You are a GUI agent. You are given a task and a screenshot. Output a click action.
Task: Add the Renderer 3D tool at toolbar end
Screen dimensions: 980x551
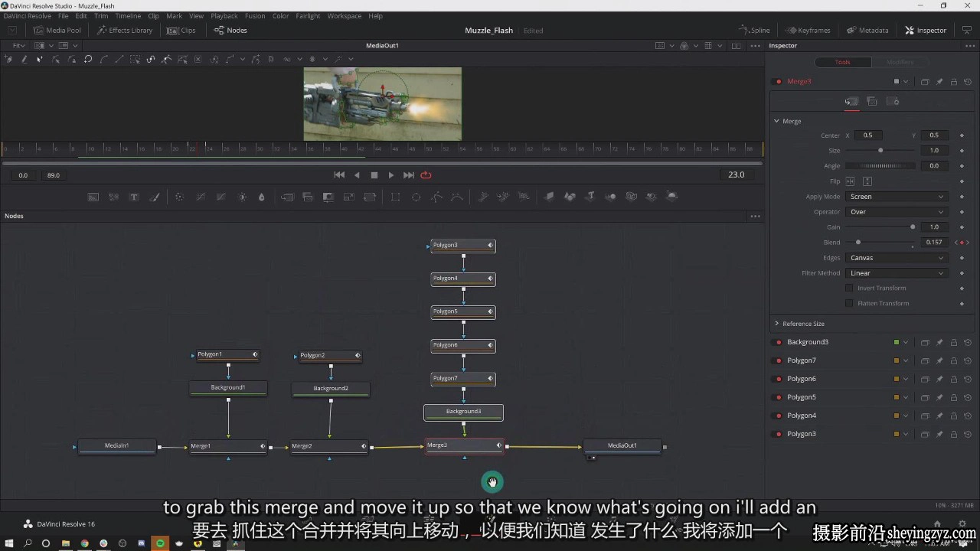(x=671, y=197)
